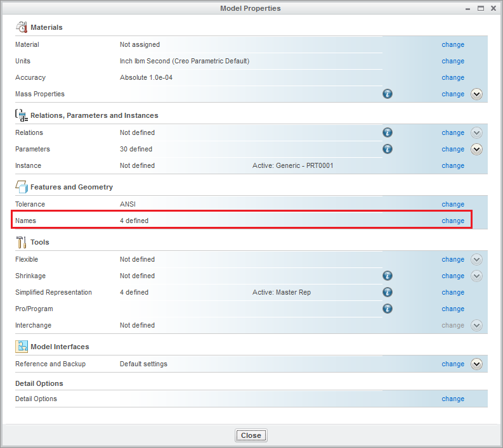Change the Instance setting

pos(453,165)
